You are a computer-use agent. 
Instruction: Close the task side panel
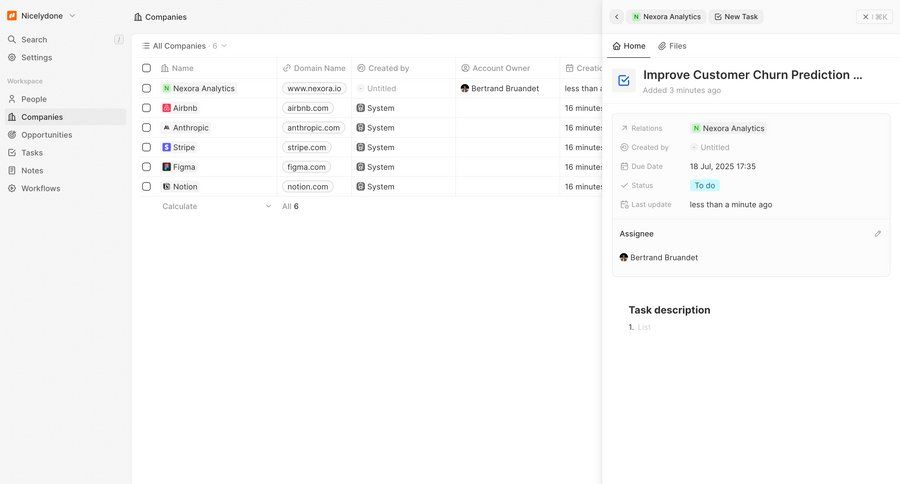(x=874, y=17)
